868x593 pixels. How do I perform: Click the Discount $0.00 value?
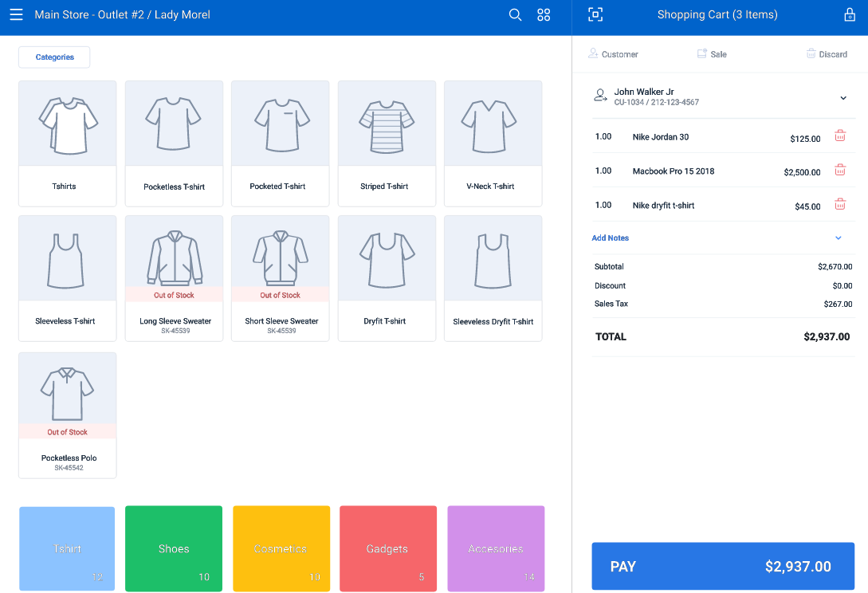pyautogui.click(x=842, y=285)
